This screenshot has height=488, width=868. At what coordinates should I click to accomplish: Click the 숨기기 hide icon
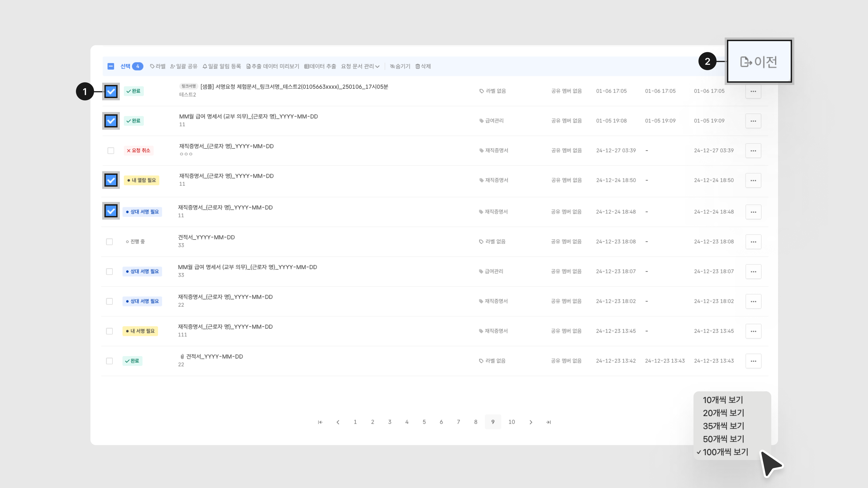pos(392,66)
